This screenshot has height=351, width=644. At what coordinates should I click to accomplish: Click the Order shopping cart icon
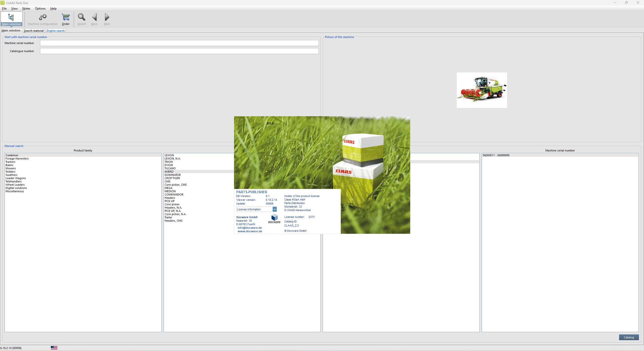(65, 17)
